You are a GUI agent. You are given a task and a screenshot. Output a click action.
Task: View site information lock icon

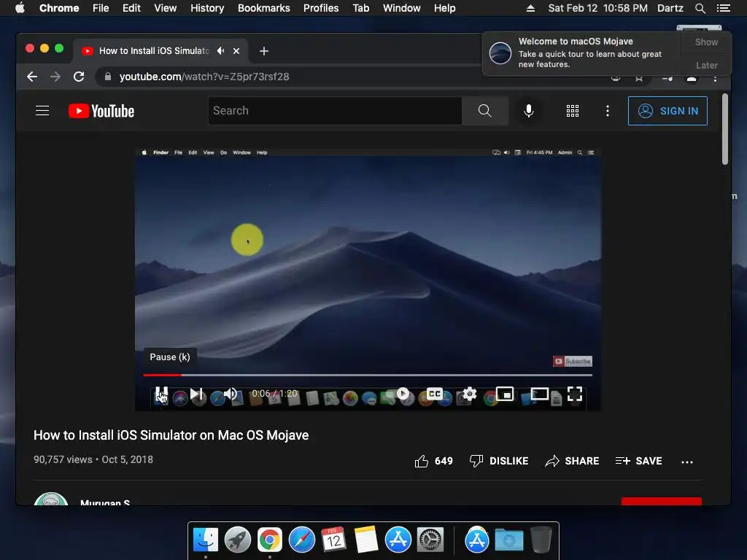[x=108, y=77]
